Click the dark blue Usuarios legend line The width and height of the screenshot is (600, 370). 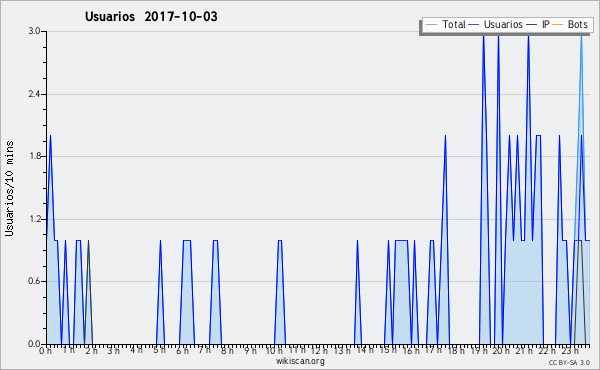[x=474, y=25]
